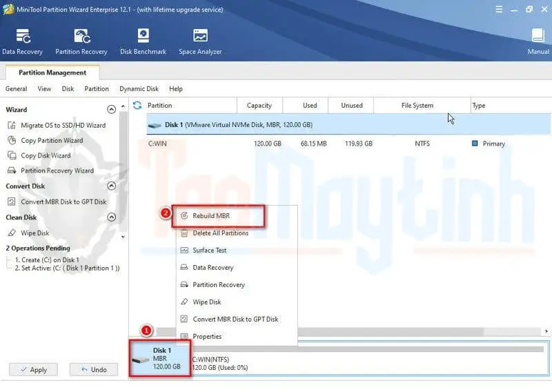Image resolution: width=552 pixels, height=392 pixels.
Task: Open the Data Recovery tool
Action: pos(22,41)
